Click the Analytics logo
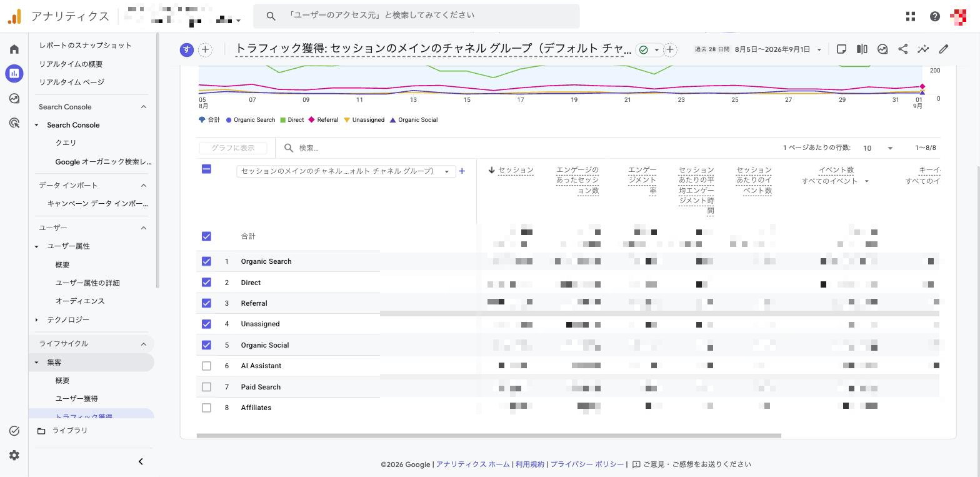The image size is (980, 477). click(14, 16)
